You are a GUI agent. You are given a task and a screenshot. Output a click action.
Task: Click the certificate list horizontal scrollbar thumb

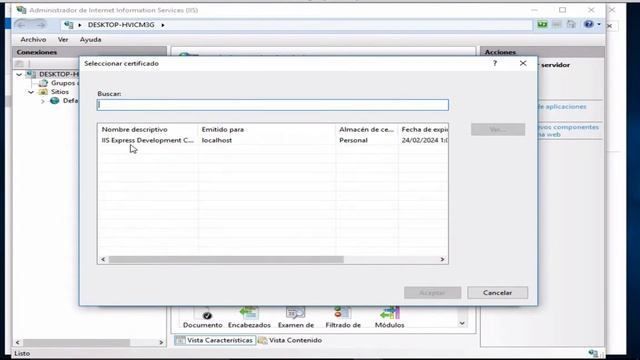coord(226,259)
